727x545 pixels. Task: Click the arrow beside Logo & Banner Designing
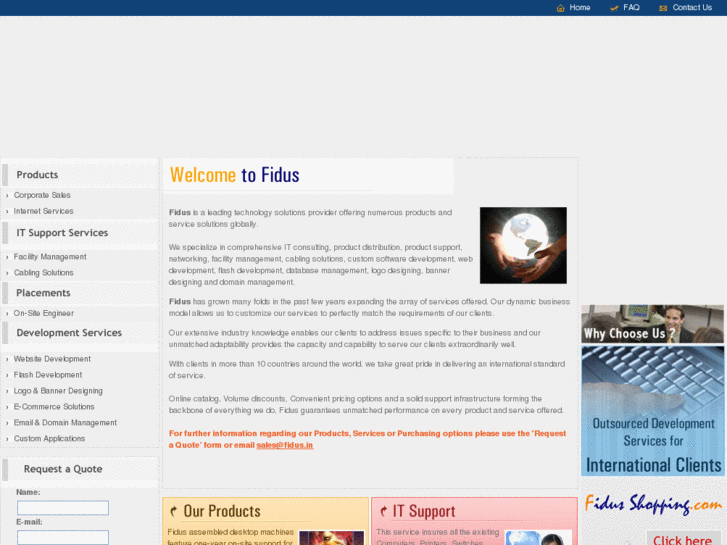[7, 391]
